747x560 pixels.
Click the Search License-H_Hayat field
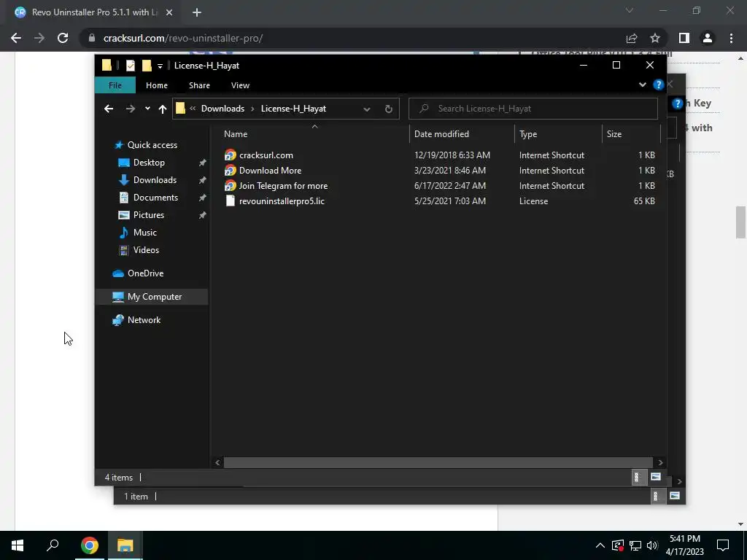[x=533, y=109]
